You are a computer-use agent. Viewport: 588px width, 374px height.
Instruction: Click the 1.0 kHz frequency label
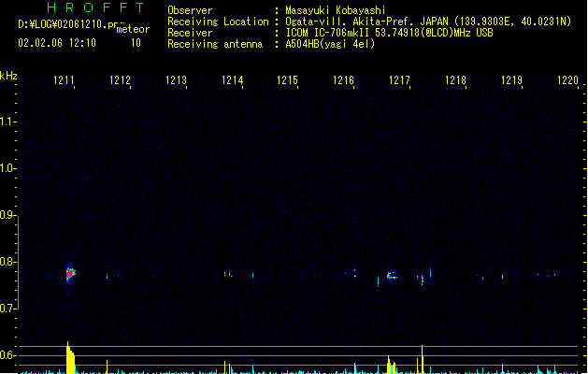click(7, 168)
